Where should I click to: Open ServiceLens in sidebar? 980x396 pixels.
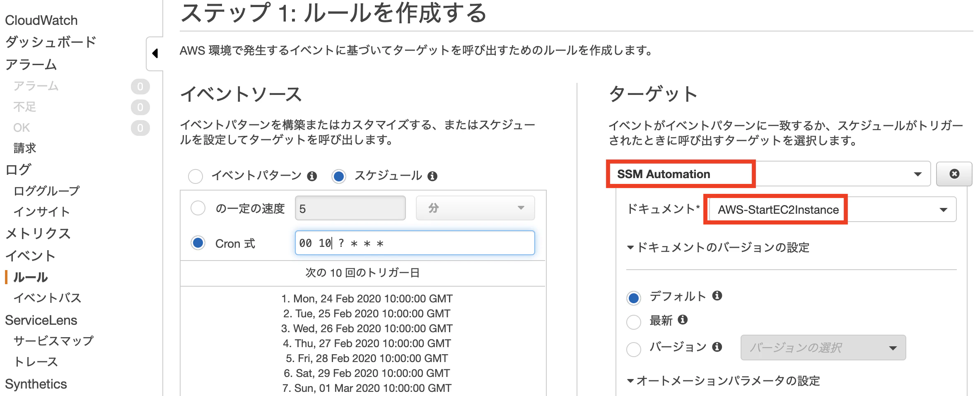(41, 320)
